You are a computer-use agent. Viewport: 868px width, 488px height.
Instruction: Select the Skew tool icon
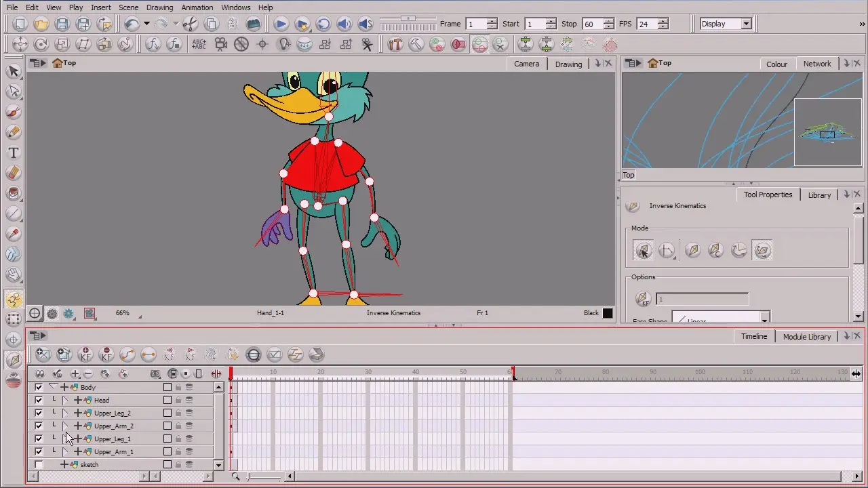[83, 44]
